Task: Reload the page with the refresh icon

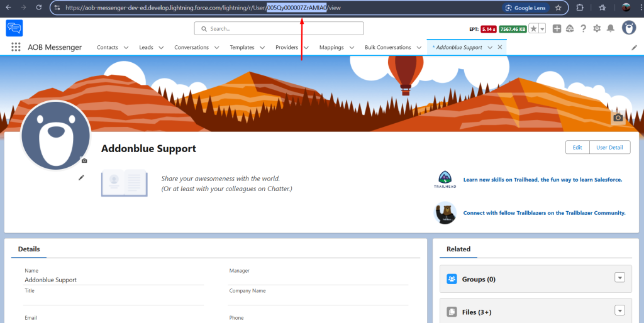Action: pos(39,8)
